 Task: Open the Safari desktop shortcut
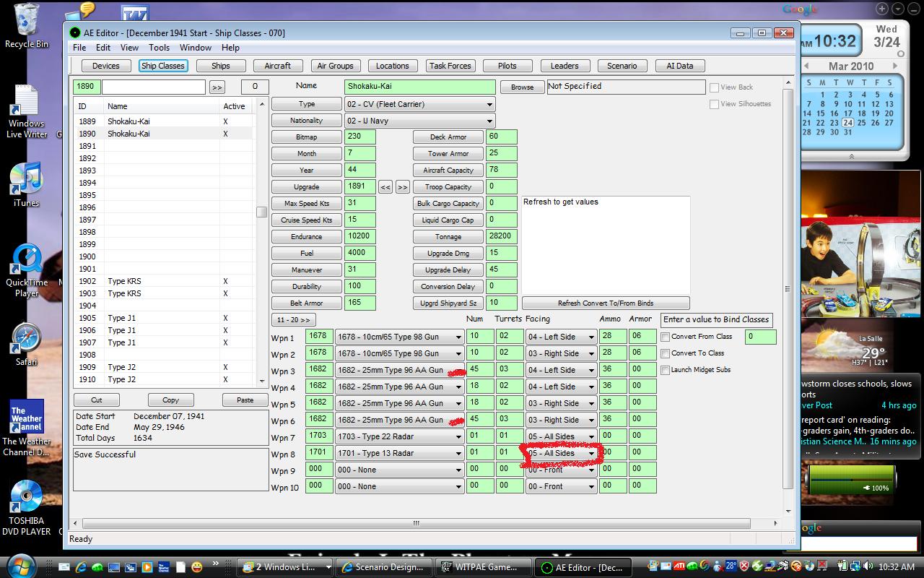pos(27,344)
